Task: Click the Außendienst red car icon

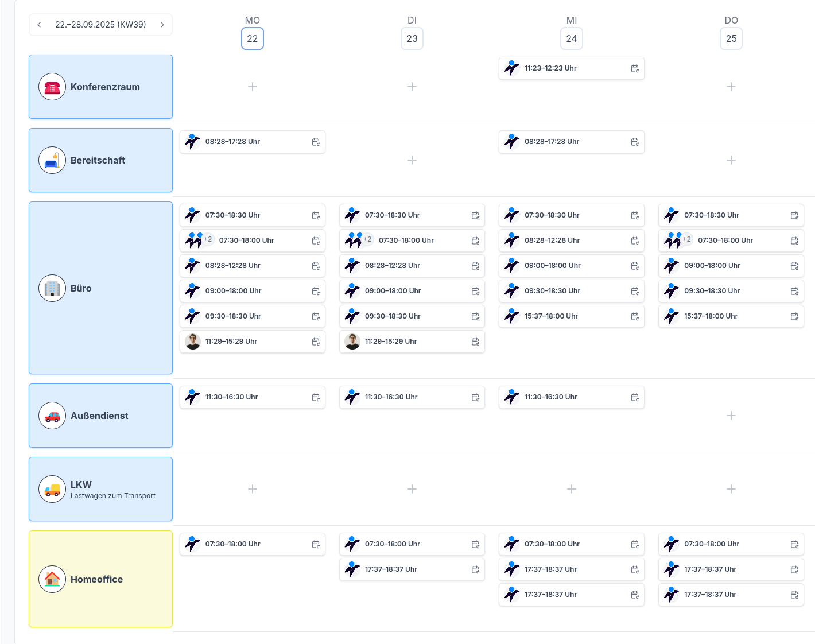Action: pos(52,416)
